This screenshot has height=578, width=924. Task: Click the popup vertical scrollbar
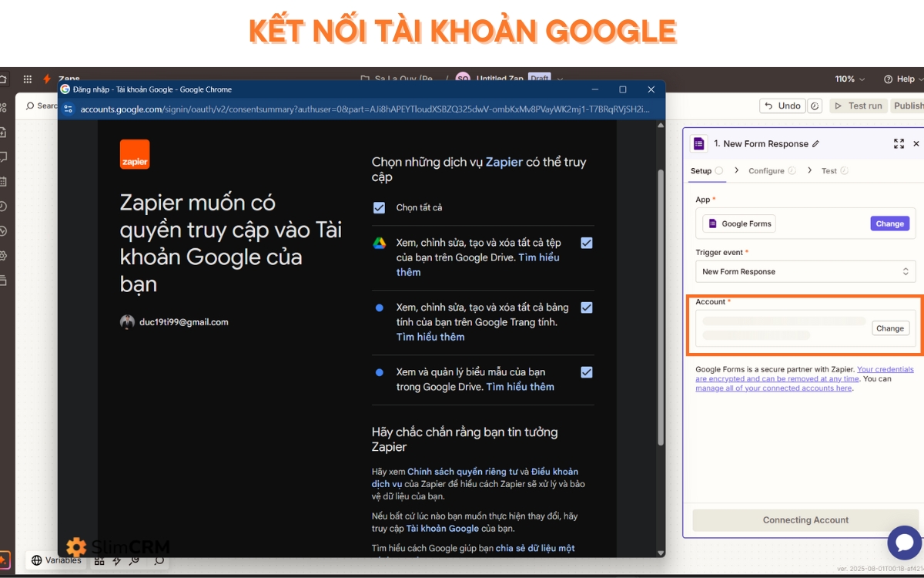click(x=661, y=308)
